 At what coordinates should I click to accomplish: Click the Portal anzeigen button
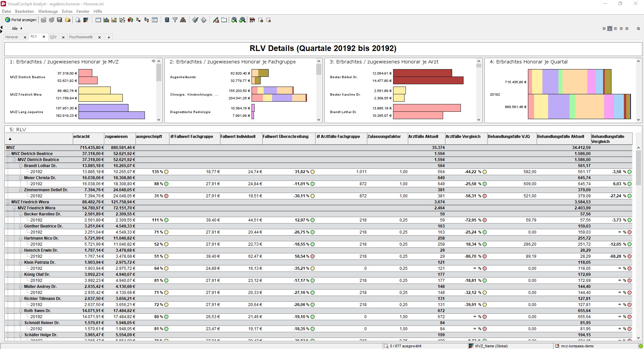click(21, 20)
